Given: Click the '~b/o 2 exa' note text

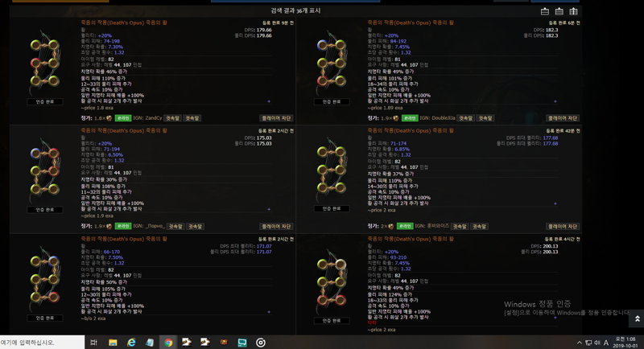Looking at the screenshot, I should pyautogui.click(x=93, y=318).
